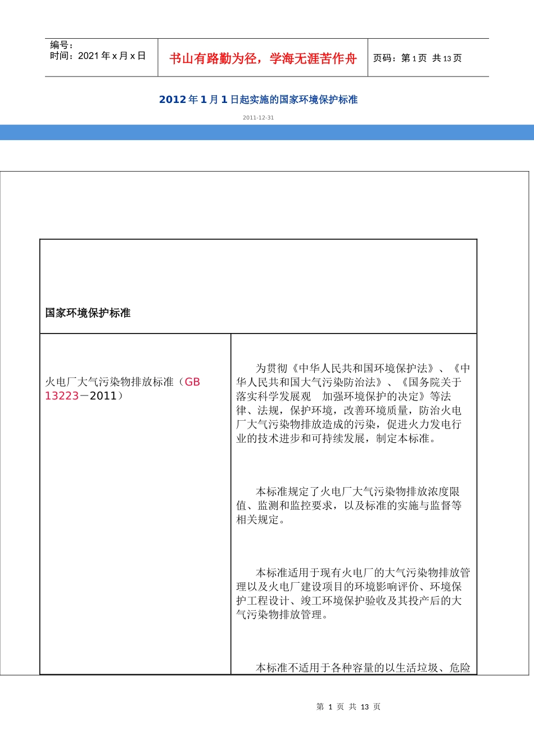Click the cell text '火电厂大气污染物排放标准'

(109, 382)
